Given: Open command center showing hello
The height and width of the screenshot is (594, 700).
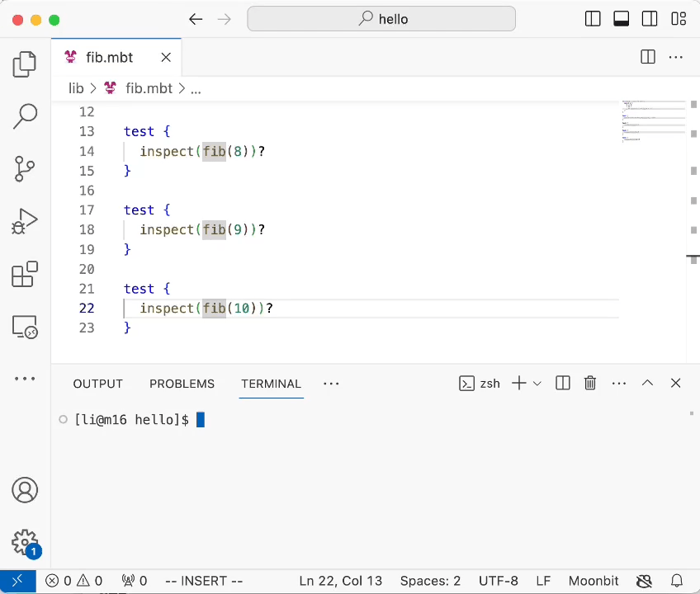Looking at the screenshot, I should pos(381,18).
